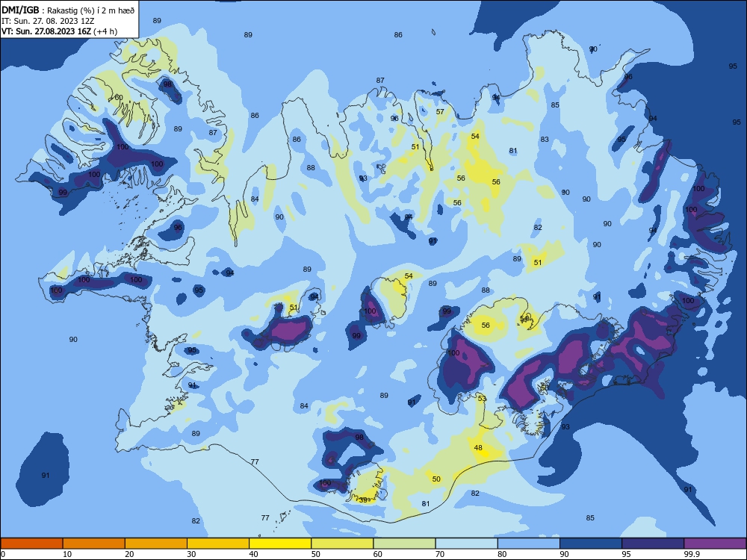Select the 80–90 light blue legend swatch
Screen dimensions: 747x560
click(529, 544)
